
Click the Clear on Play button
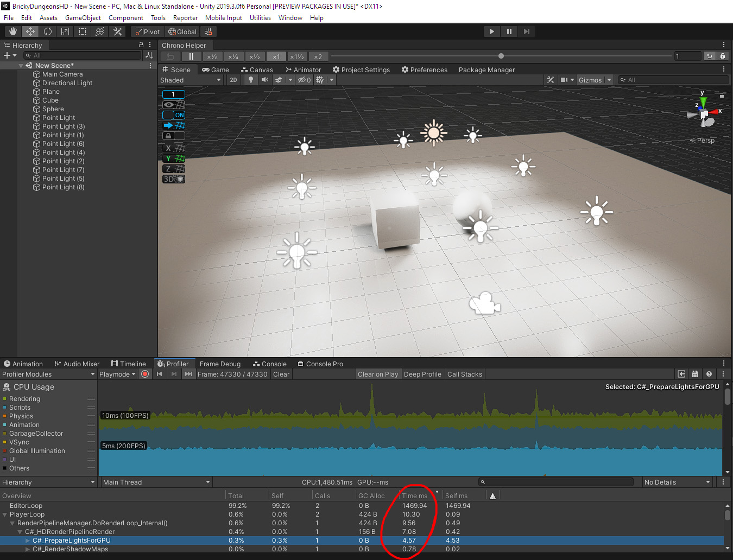pyautogui.click(x=378, y=374)
